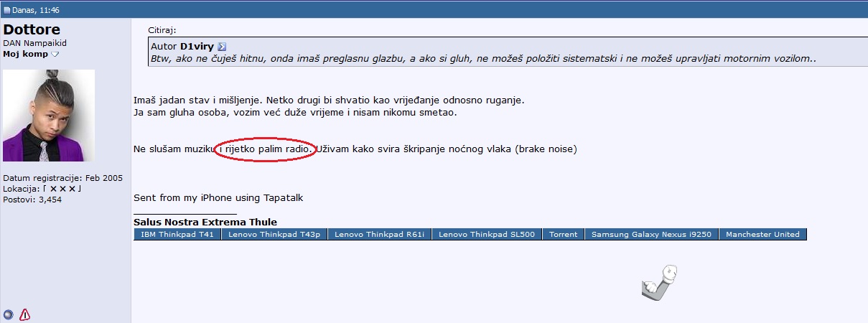Click the Samsung Galaxy Nexus i9250 cell
The width and height of the screenshot is (868, 323).
(652, 234)
